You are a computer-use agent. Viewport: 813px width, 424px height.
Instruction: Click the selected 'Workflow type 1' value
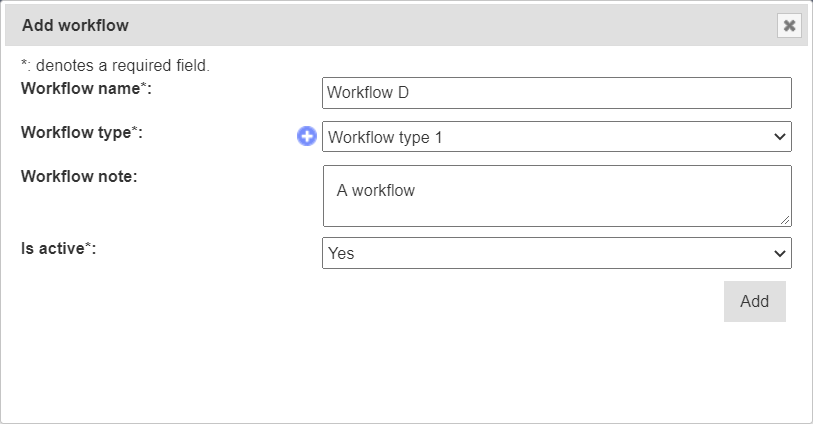[x=385, y=137]
